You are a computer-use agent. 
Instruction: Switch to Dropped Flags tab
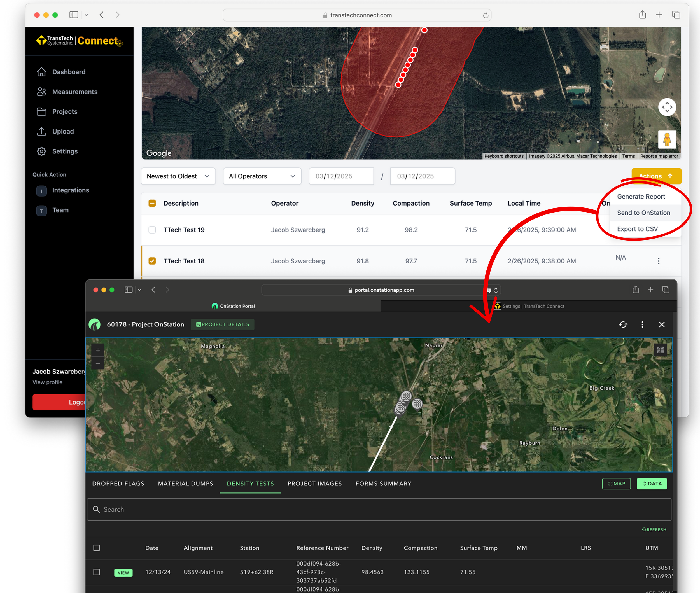[118, 484]
